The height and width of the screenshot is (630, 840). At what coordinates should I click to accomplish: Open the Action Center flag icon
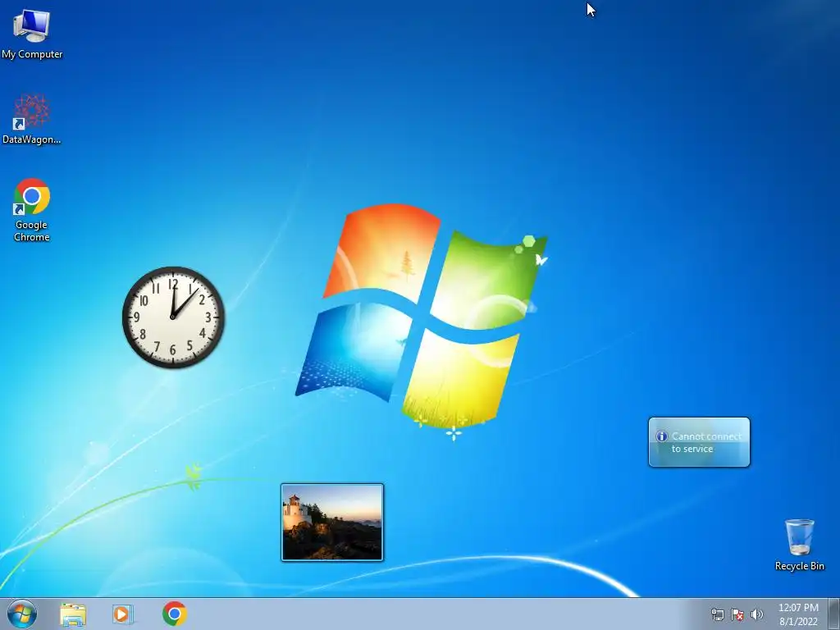(737, 614)
